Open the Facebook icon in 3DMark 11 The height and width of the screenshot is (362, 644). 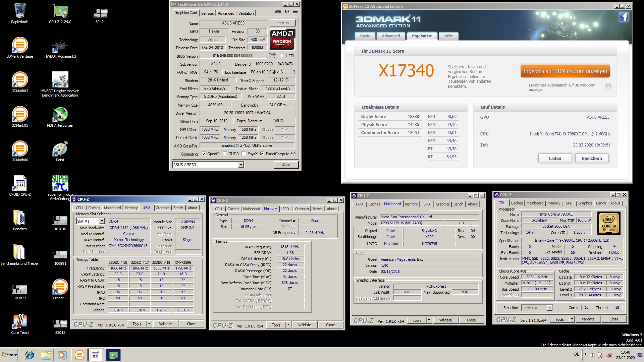pos(624,17)
